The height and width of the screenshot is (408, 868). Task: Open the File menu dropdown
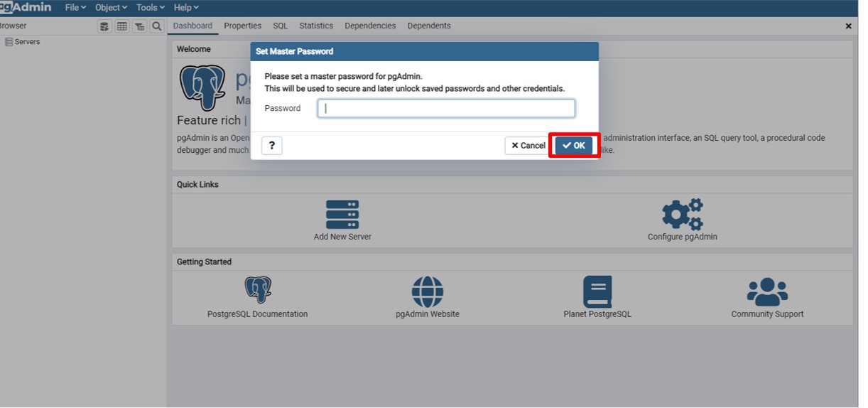75,7
